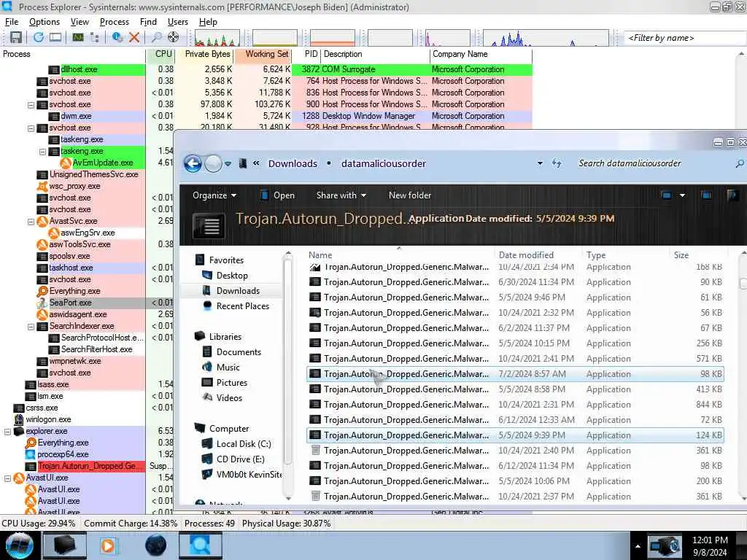Sort by Working Set column header
This screenshot has height=560, width=747.
point(263,54)
